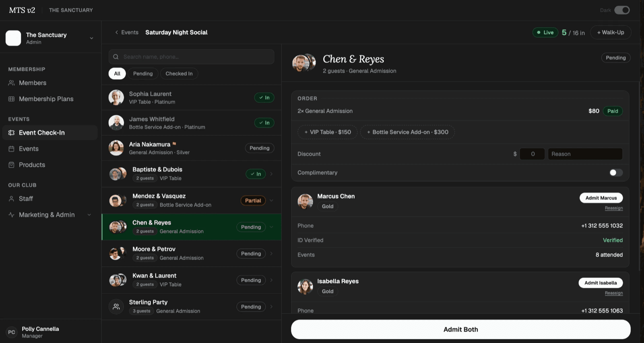Click the Staff person icon
This screenshot has width=644, height=343.
tap(11, 199)
